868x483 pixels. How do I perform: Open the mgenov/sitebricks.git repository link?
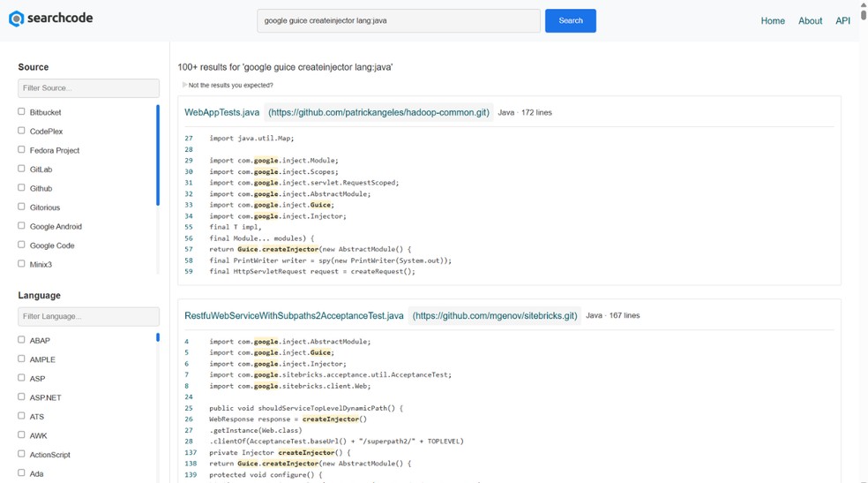coord(495,315)
